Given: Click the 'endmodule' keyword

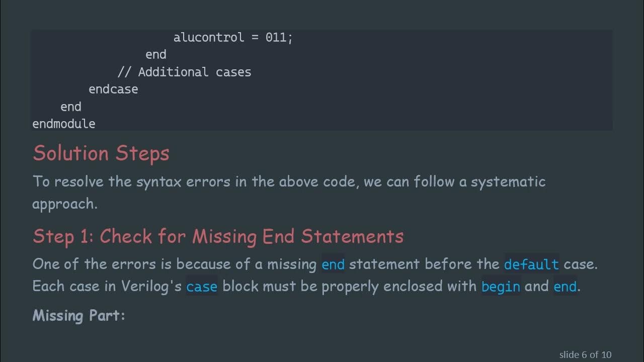Looking at the screenshot, I should pyautogui.click(x=64, y=124).
